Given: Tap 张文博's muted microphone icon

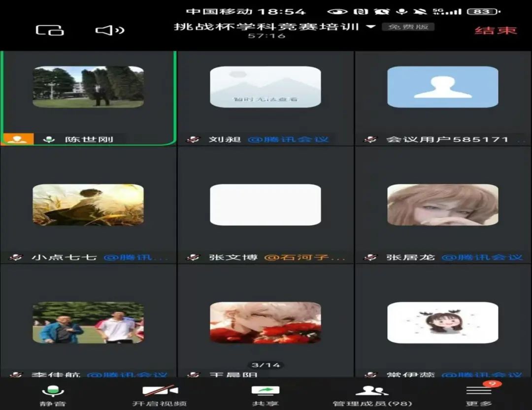Looking at the screenshot, I should [x=193, y=257].
